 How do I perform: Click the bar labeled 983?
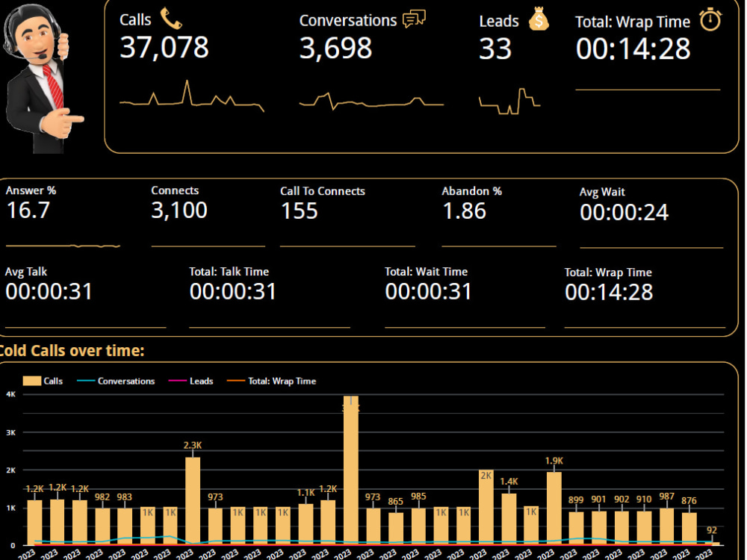[125, 526]
